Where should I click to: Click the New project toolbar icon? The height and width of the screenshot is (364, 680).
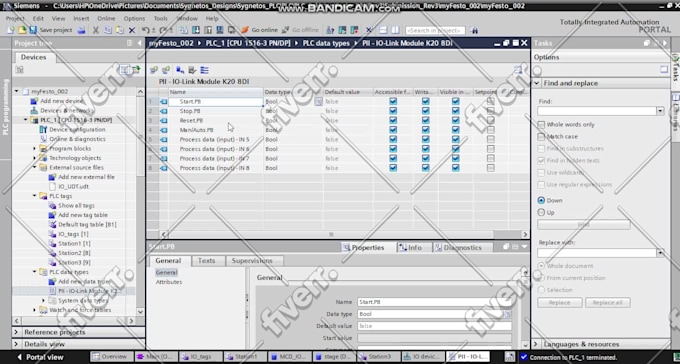11,30
